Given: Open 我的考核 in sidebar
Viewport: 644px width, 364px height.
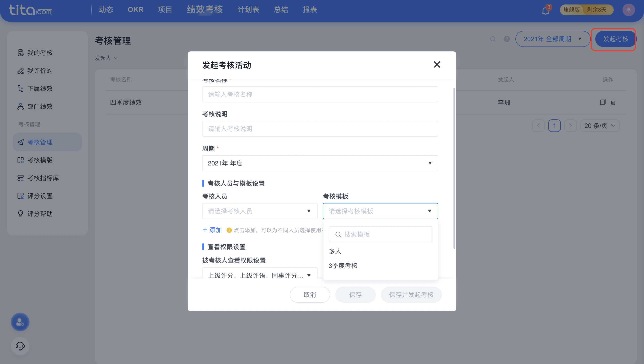Looking at the screenshot, I should [x=47, y=53].
